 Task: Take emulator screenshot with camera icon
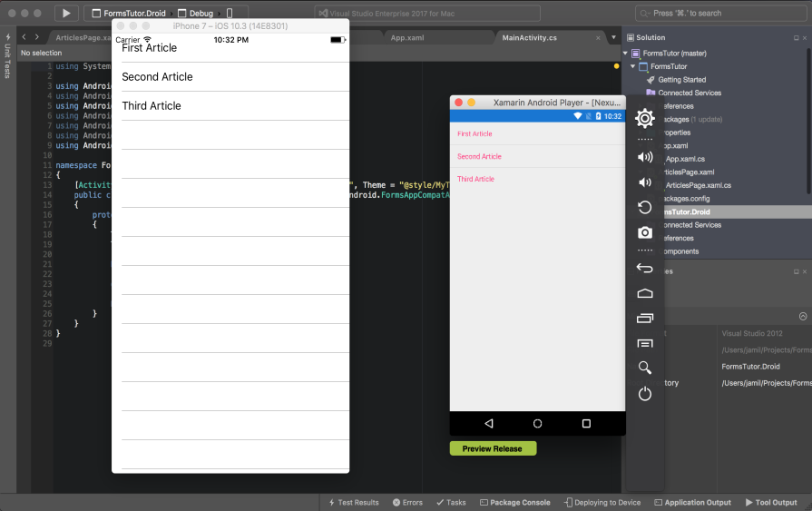tap(645, 232)
